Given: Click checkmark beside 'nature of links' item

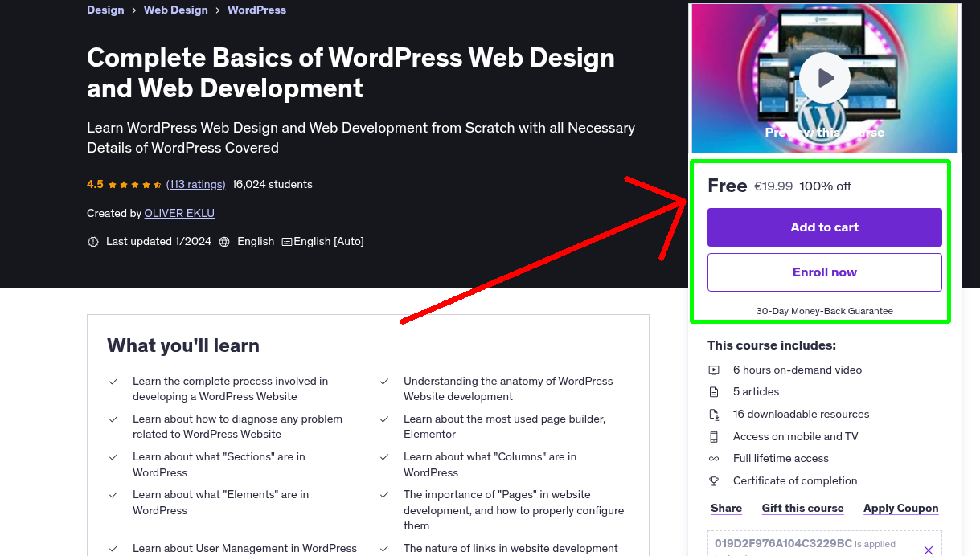Looking at the screenshot, I should point(385,549).
